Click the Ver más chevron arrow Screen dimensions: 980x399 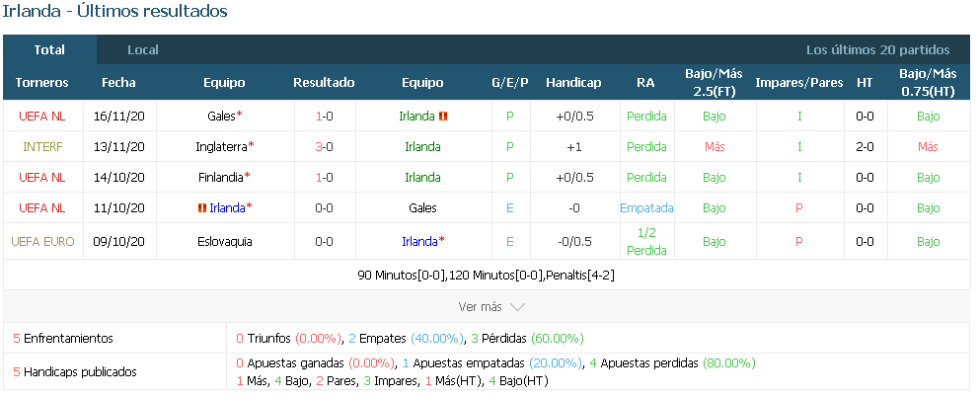(x=517, y=307)
